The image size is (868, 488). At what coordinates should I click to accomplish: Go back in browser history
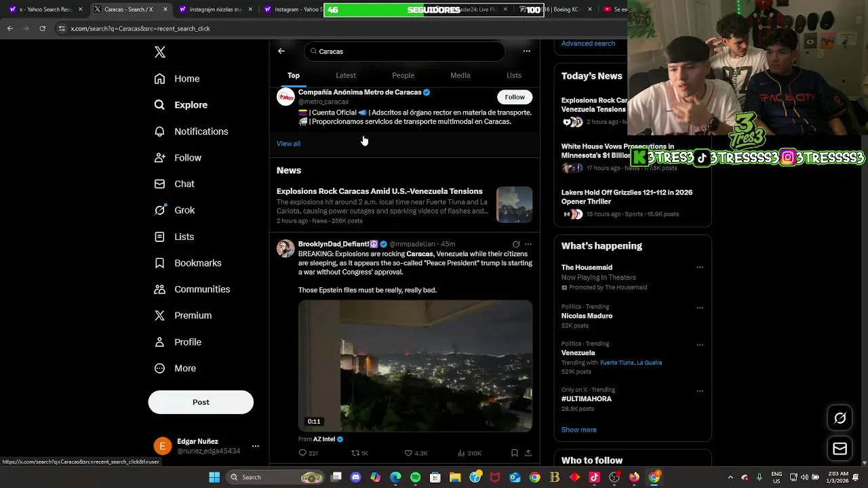pos(9,28)
